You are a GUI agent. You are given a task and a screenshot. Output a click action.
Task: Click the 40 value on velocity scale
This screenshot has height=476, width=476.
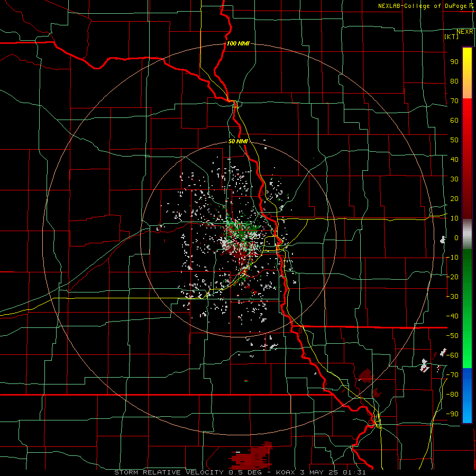(x=454, y=160)
